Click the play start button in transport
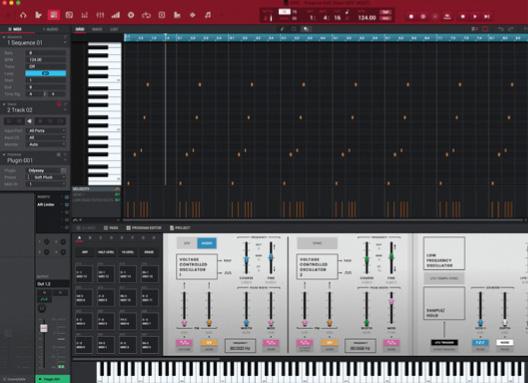 [x=487, y=16]
